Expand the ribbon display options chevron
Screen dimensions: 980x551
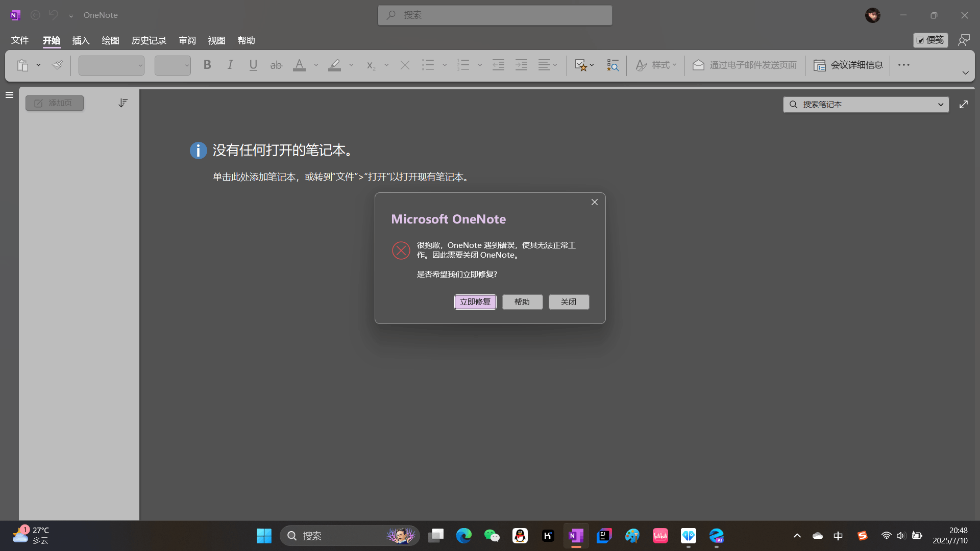click(x=965, y=73)
